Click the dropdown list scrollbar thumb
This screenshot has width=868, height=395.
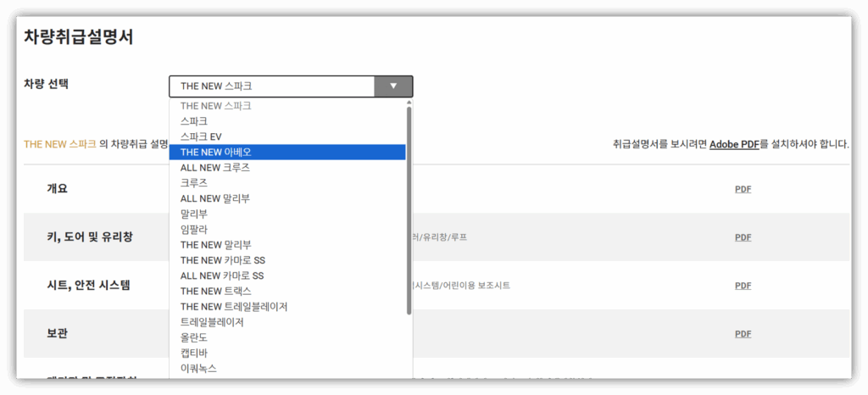click(x=409, y=210)
